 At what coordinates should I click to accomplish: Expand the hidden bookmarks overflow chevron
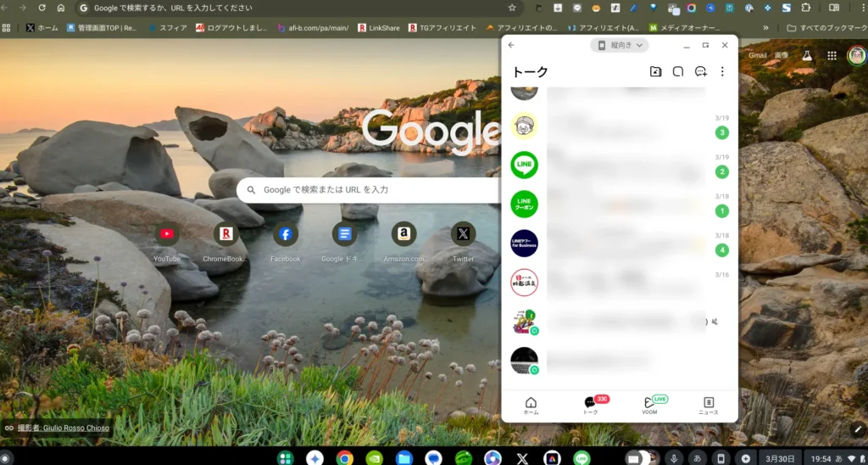pyautogui.click(x=766, y=27)
